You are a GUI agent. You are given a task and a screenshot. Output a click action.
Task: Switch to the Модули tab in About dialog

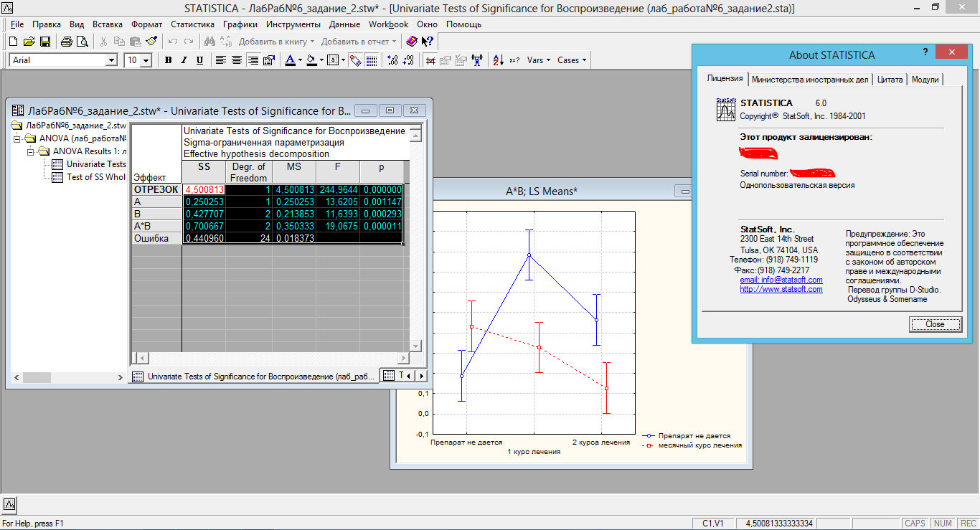[925, 80]
